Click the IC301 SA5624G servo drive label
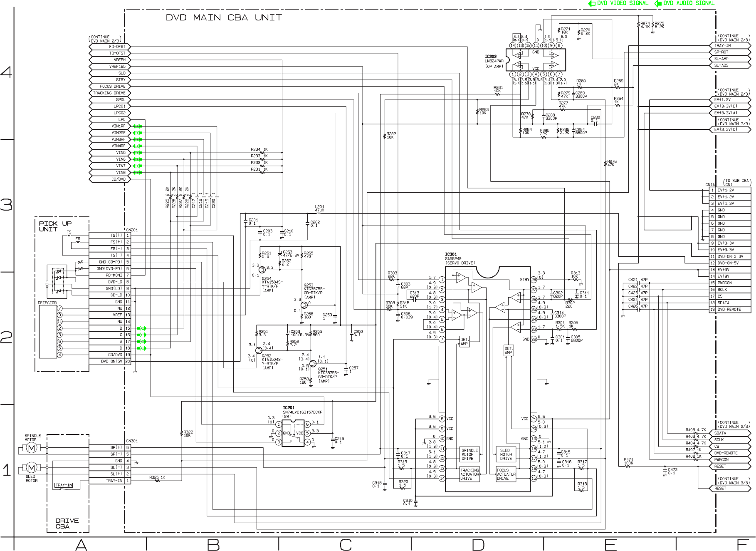 460,259
